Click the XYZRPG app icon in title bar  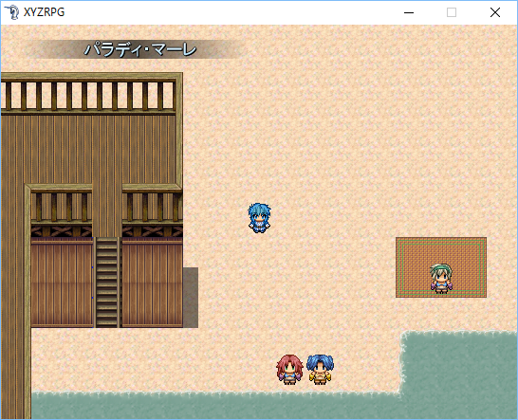[12, 12]
